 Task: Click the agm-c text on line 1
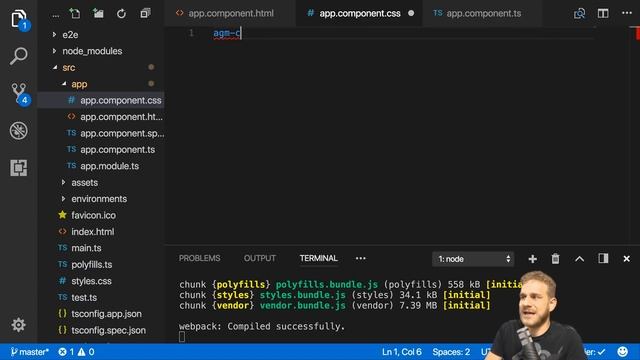227,33
